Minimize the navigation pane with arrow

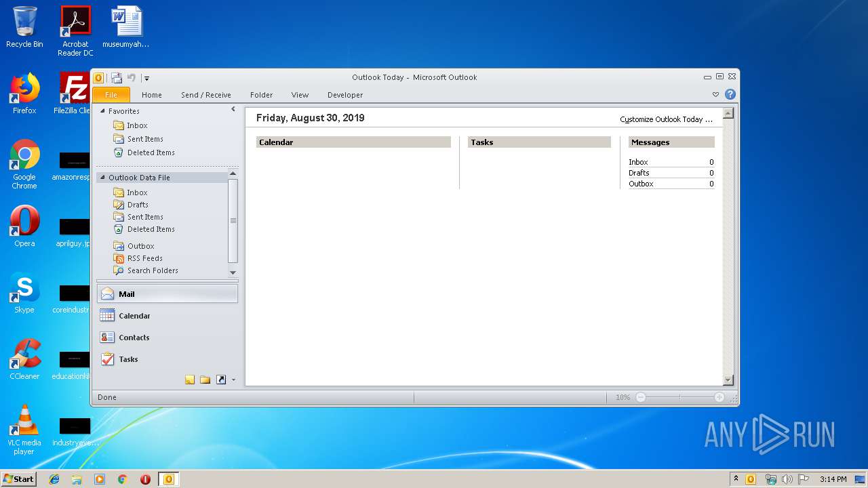[x=233, y=109]
